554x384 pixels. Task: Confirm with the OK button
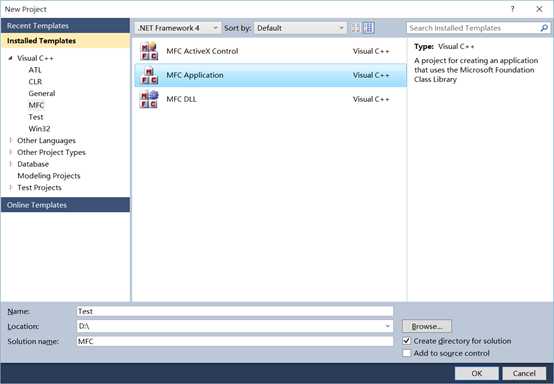click(x=477, y=373)
